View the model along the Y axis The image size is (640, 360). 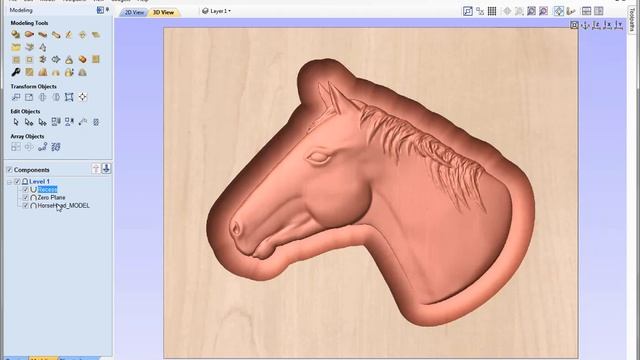point(619,25)
